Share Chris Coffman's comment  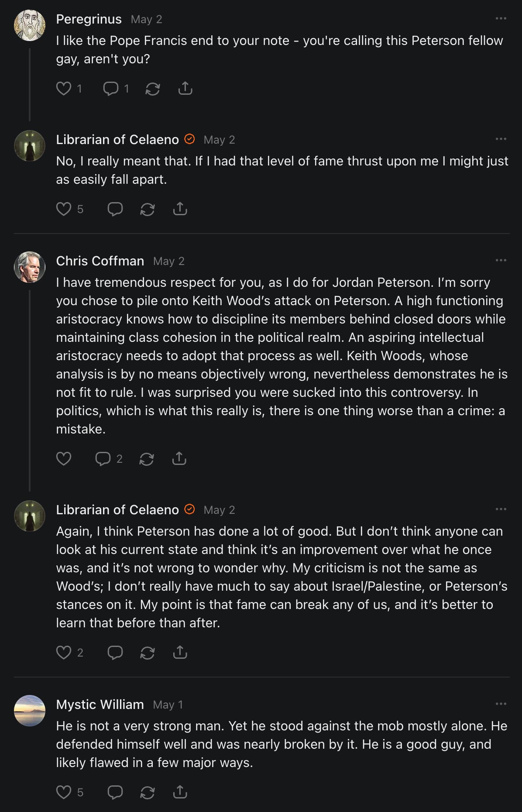point(179,459)
